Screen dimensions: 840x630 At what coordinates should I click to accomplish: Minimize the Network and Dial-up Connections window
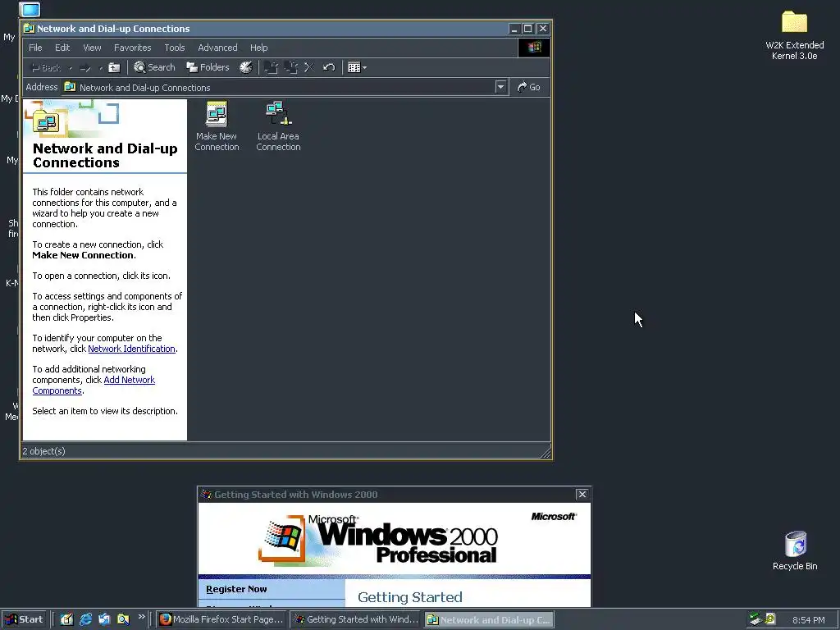[x=515, y=29]
